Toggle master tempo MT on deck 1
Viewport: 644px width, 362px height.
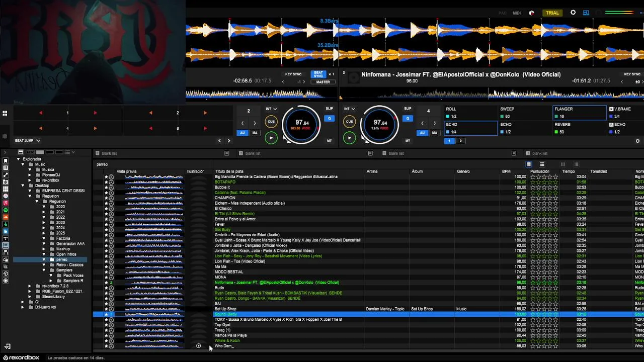click(x=330, y=141)
